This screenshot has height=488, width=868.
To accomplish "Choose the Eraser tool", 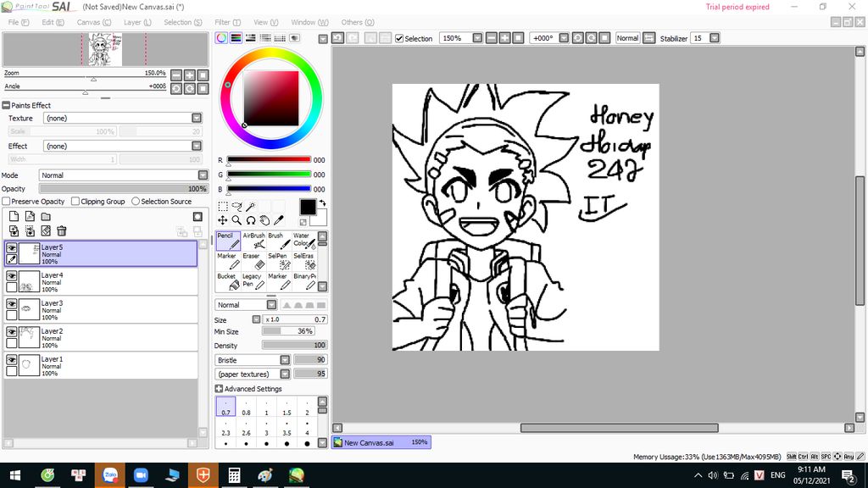I will point(253,261).
